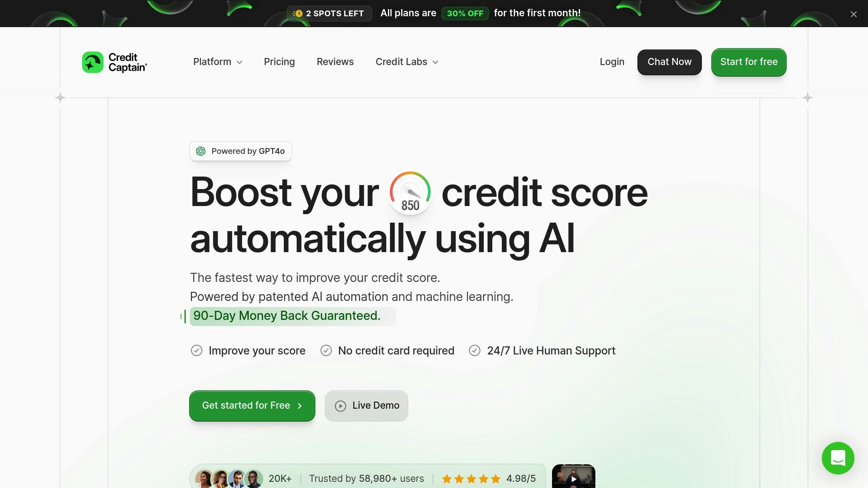Toggle the 'Improve your score' checkmark
The height and width of the screenshot is (488, 868).
point(196,351)
